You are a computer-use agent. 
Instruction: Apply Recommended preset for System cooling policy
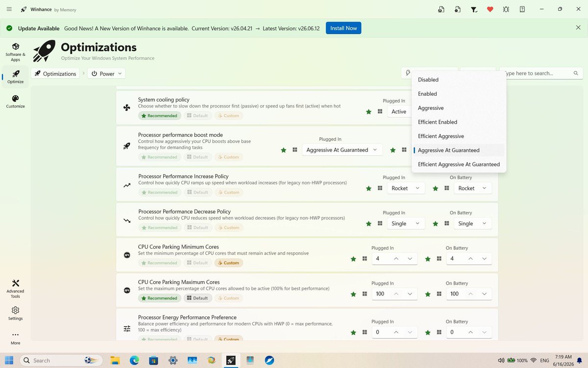click(x=160, y=116)
